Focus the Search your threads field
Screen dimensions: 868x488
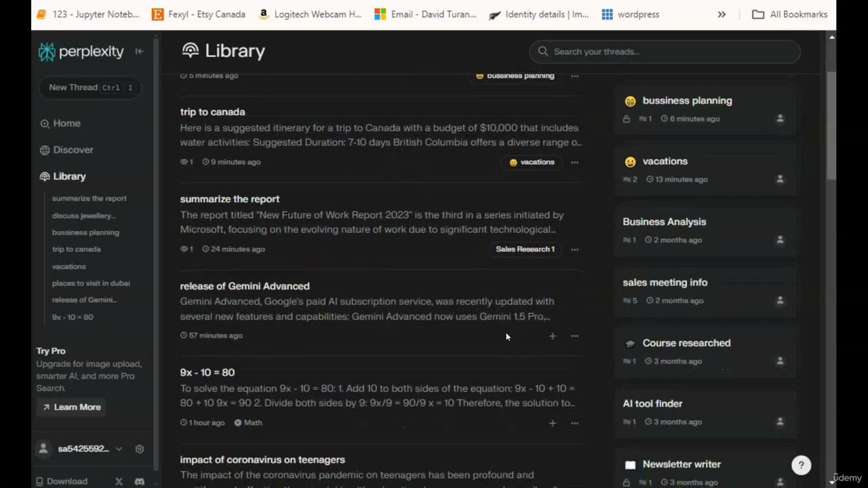665,52
